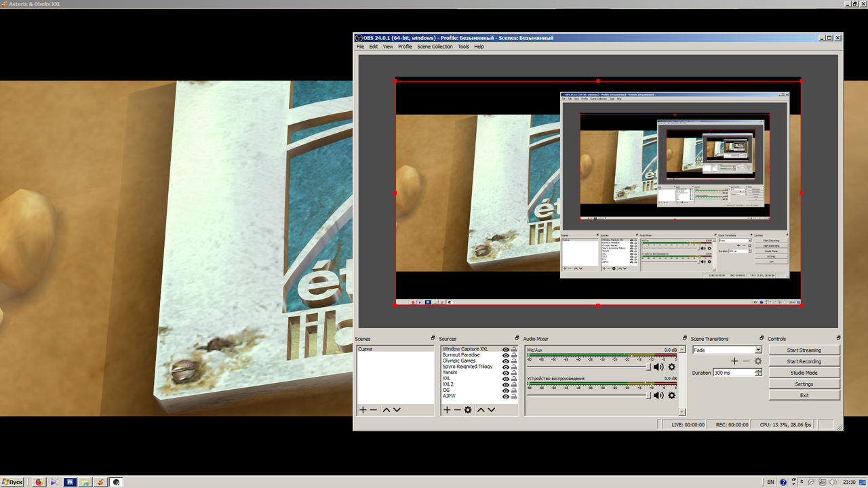Screen dimensions: 868x488
Task: Click the Duration 300 ms field
Action: (x=733, y=373)
